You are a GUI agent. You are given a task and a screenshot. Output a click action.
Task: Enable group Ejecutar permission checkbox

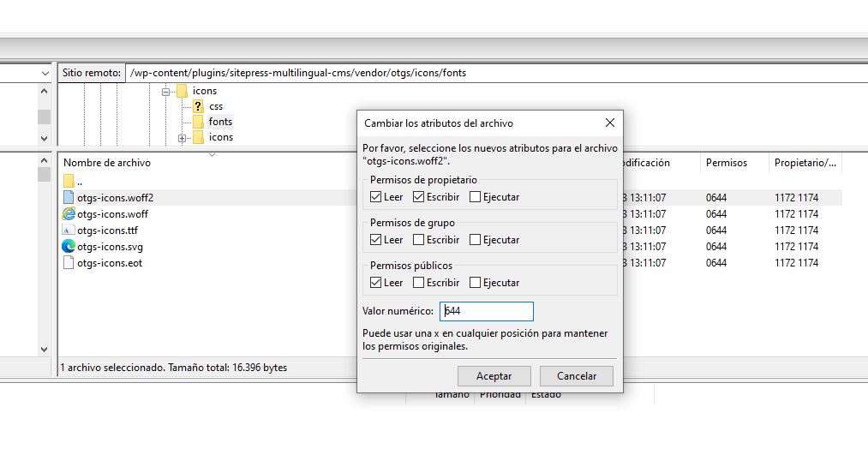476,240
